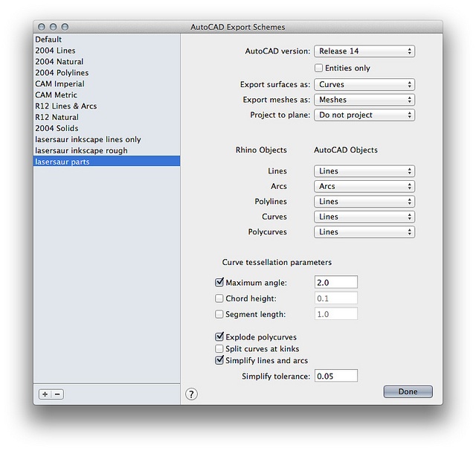476x451 pixels.
Task: Enable the Segment length checkbox
Action: [x=219, y=314]
